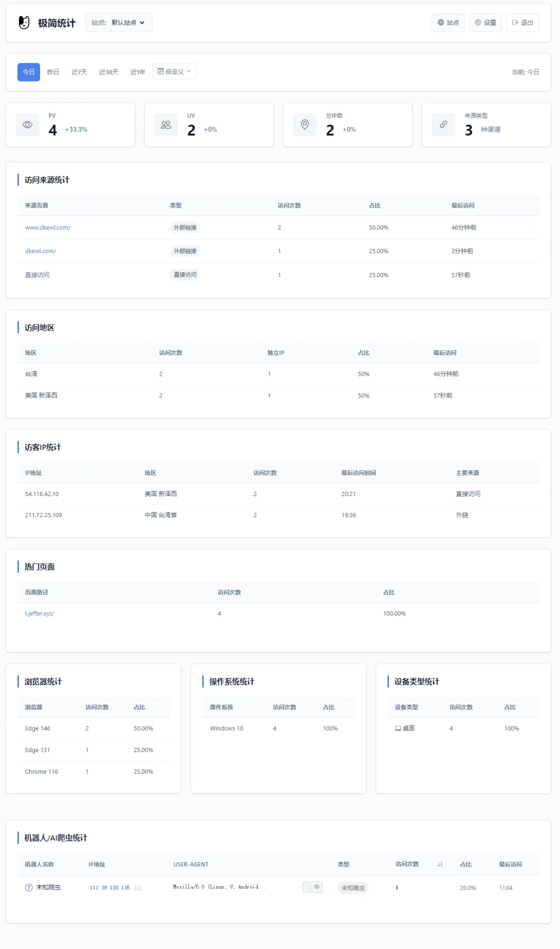Expand the 自定义 date range dropdown
Screen dimensions: 560x949
click(174, 71)
